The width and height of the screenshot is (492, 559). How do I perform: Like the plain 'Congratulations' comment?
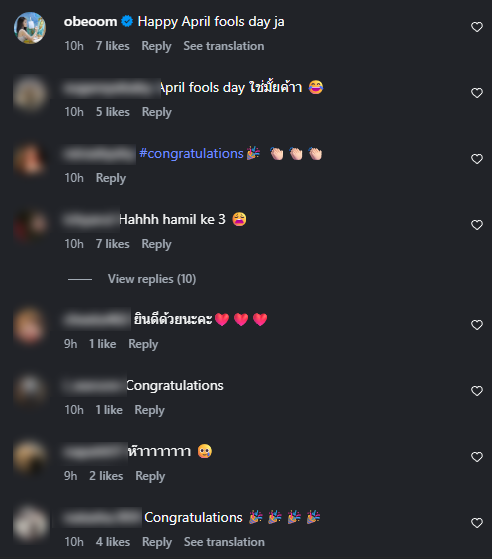[x=477, y=391]
